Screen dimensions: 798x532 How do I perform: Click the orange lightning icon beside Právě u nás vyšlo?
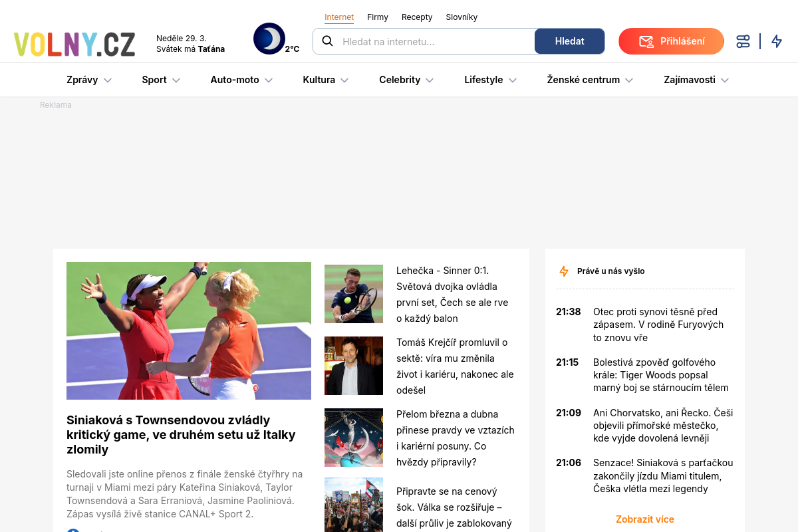pos(564,271)
